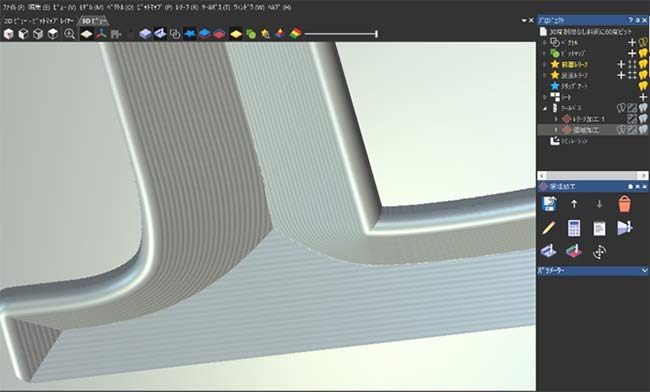Click the orange trash bucket delete icon
The image size is (650, 392).
[624, 204]
